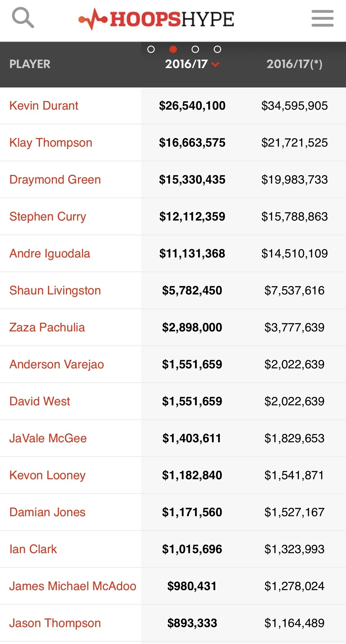Open JaVale McGee's player page

coord(48,438)
